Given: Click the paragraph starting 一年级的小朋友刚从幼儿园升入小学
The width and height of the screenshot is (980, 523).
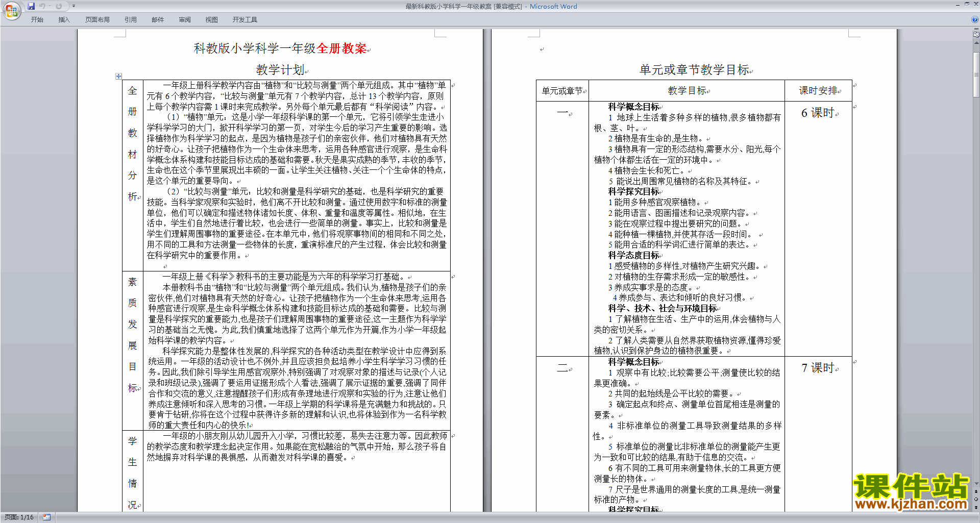Looking at the screenshot, I should click(297, 446).
